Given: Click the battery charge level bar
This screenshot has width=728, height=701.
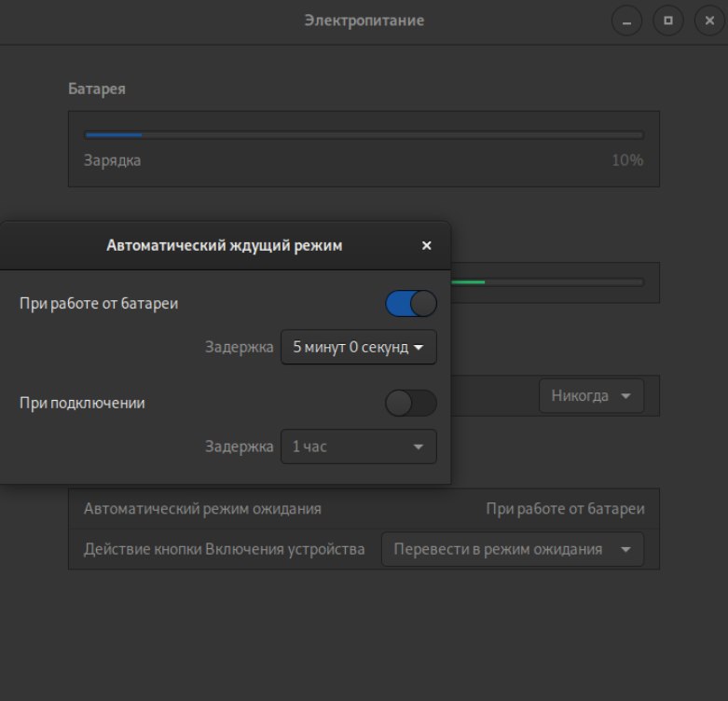Looking at the screenshot, I should coord(364,135).
